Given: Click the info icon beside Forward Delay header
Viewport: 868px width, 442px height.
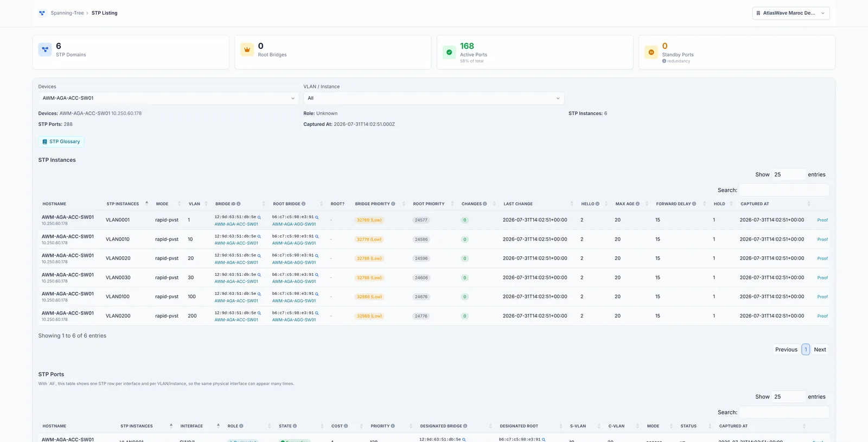Looking at the screenshot, I should (694, 204).
